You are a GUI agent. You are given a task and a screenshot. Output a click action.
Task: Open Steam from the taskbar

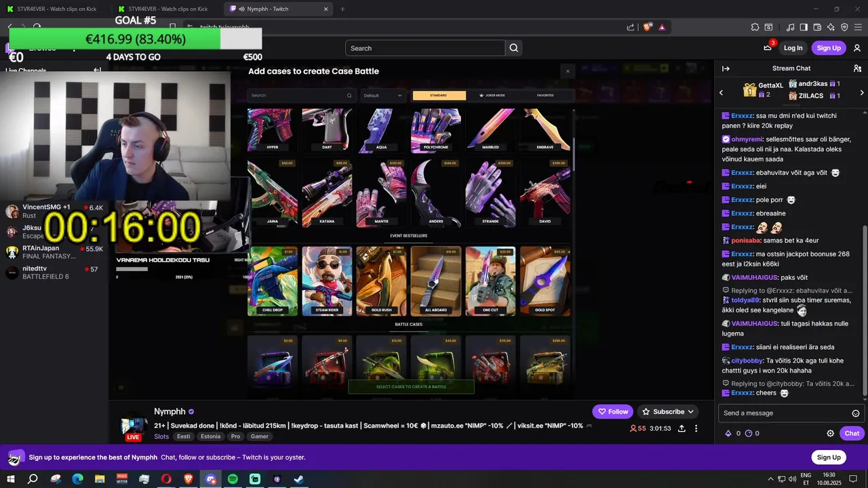click(298, 479)
